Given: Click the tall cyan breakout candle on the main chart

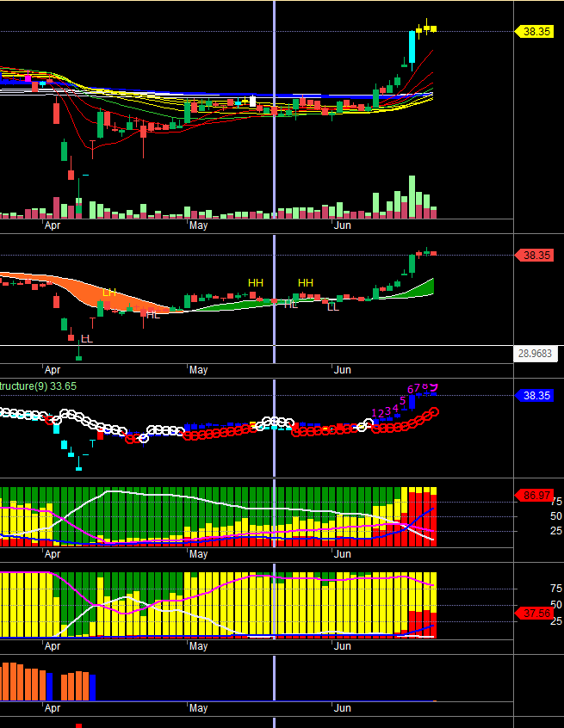Looking at the screenshot, I should 412,46.
